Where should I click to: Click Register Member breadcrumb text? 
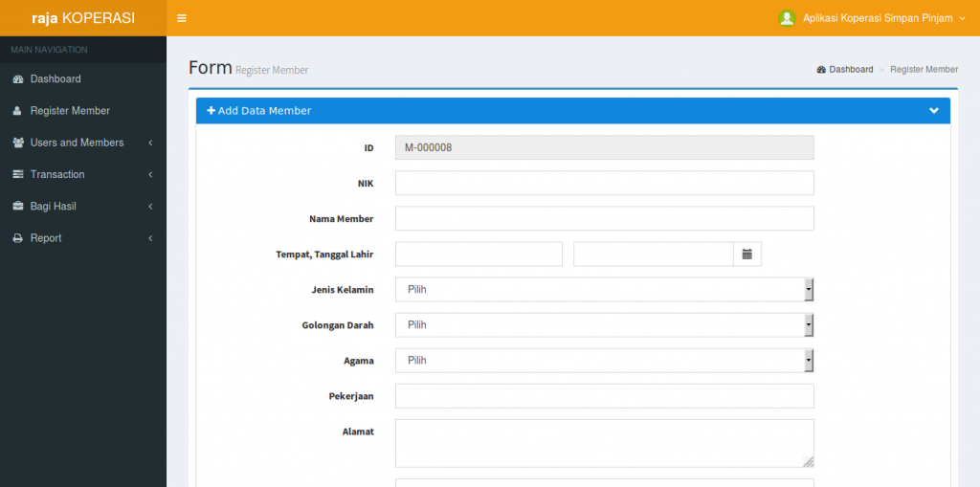pyautogui.click(x=924, y=70)
